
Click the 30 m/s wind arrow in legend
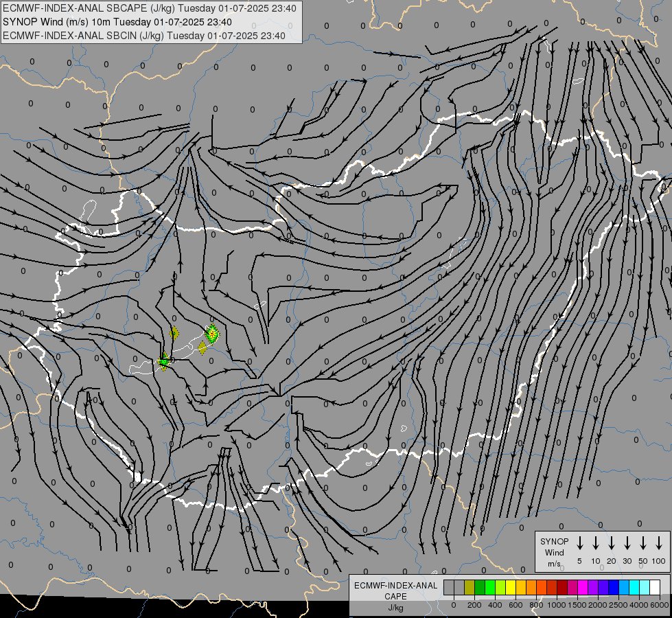pyautogui.click(x=627, y=543)
